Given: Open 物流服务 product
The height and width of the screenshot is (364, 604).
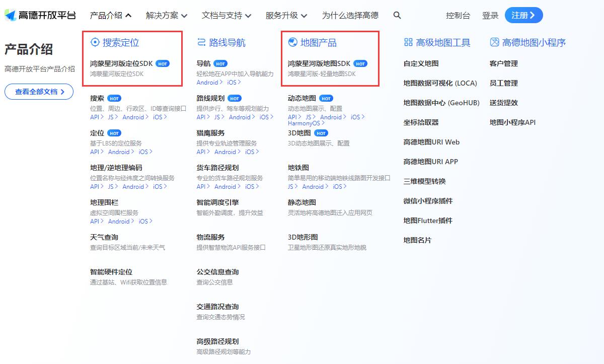Looking at the screenshot, I should 210,237.
